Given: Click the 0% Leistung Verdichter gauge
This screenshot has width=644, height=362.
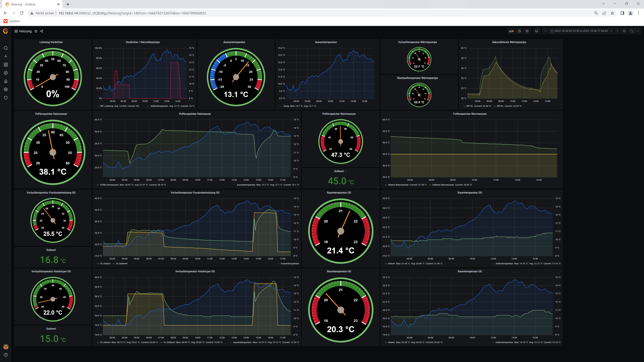Looking at the screenshot, I should [x=53, y=77].
